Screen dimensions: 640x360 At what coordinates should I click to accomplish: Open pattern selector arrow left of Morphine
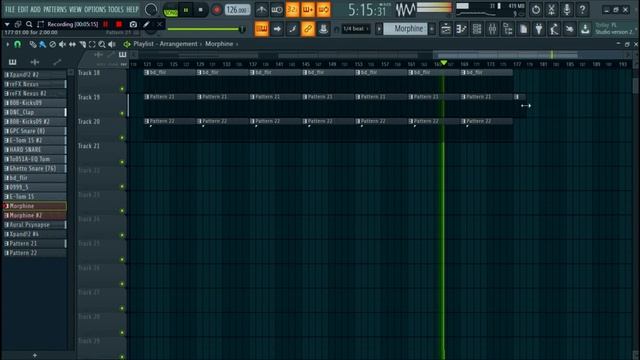click(379, 29)
